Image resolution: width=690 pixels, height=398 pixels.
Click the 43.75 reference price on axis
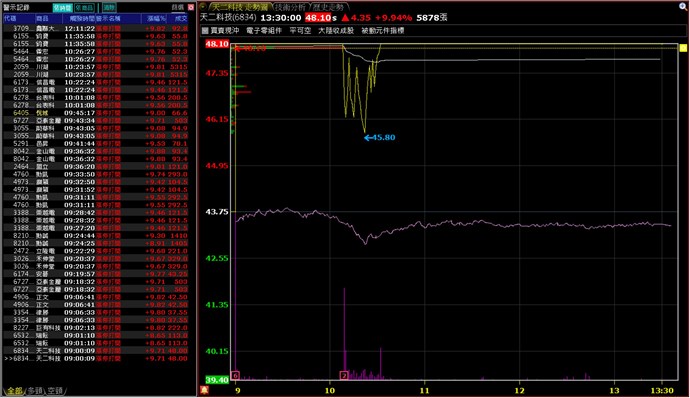pos(217,212)
